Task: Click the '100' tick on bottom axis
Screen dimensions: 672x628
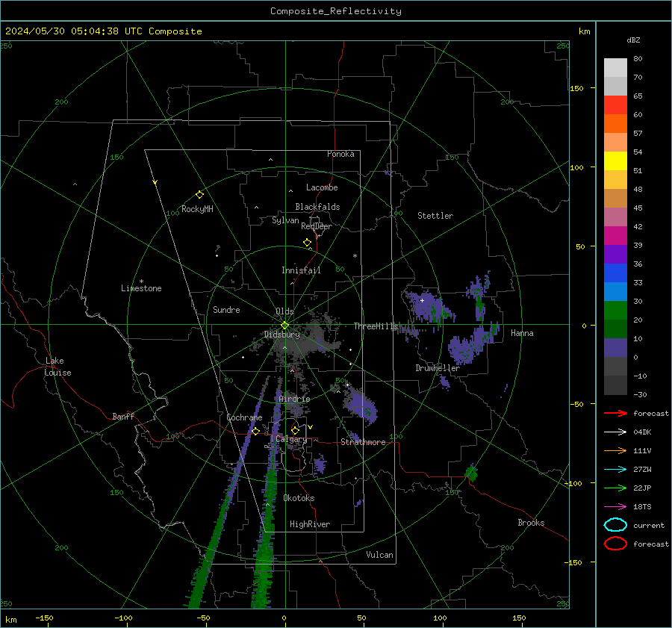Action: (440, 618)
